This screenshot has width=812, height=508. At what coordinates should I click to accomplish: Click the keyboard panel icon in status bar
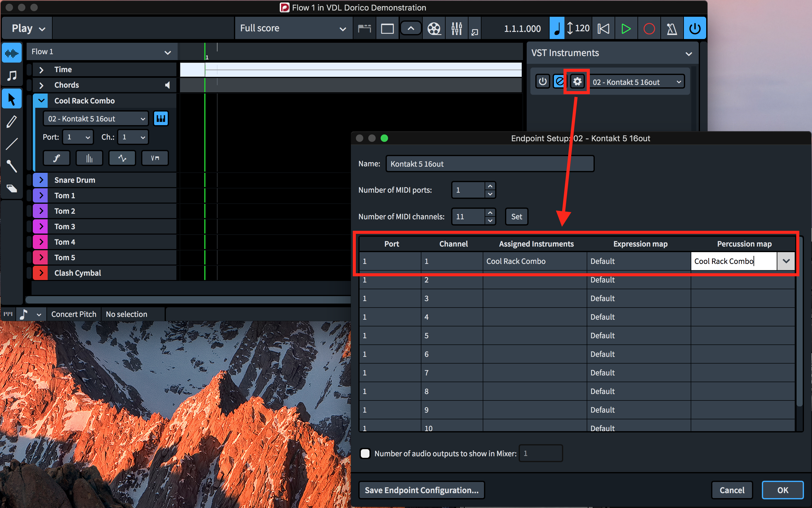click(x=8, y=314)
